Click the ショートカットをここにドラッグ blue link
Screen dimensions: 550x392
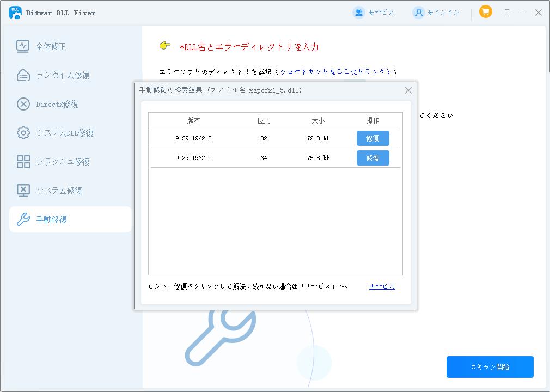[335, 71]
